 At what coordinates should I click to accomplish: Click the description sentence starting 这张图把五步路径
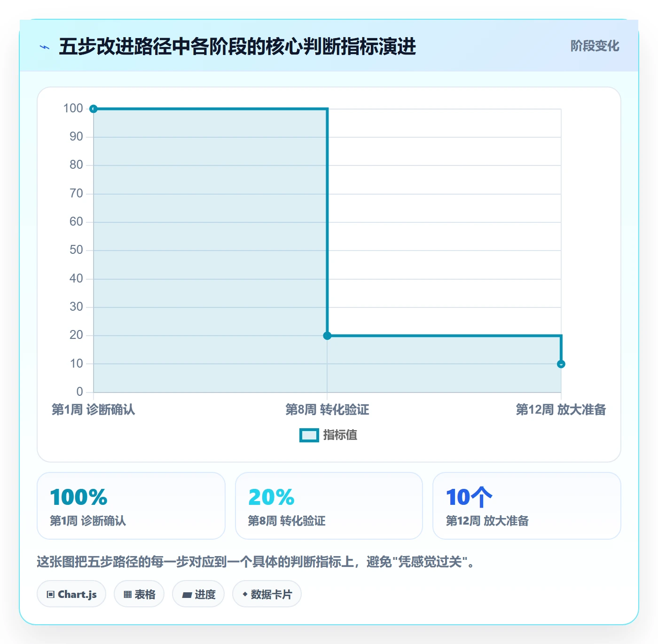[256, 562]
